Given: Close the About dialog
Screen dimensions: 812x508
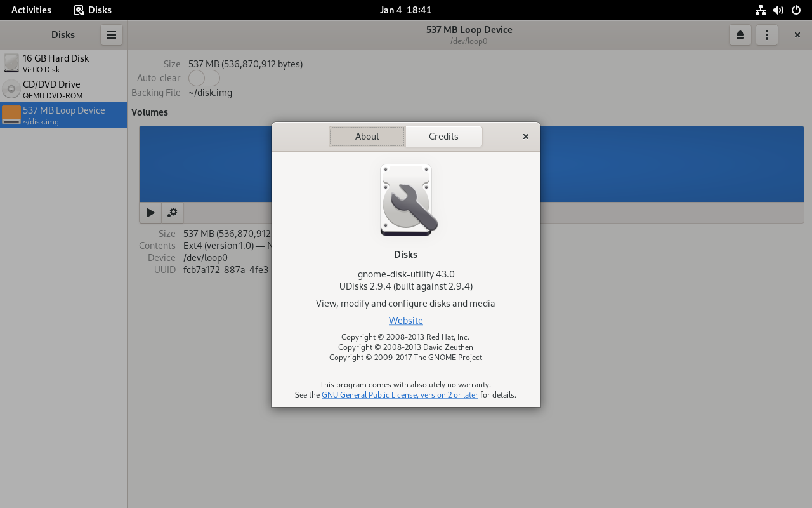Looking at the screenshot, I should tap(526, 137).
